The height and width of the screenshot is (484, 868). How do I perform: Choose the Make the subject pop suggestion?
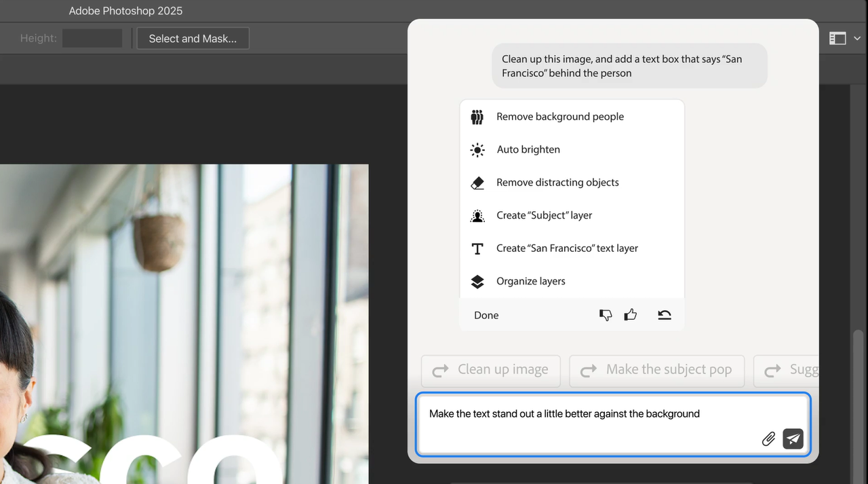657,371
